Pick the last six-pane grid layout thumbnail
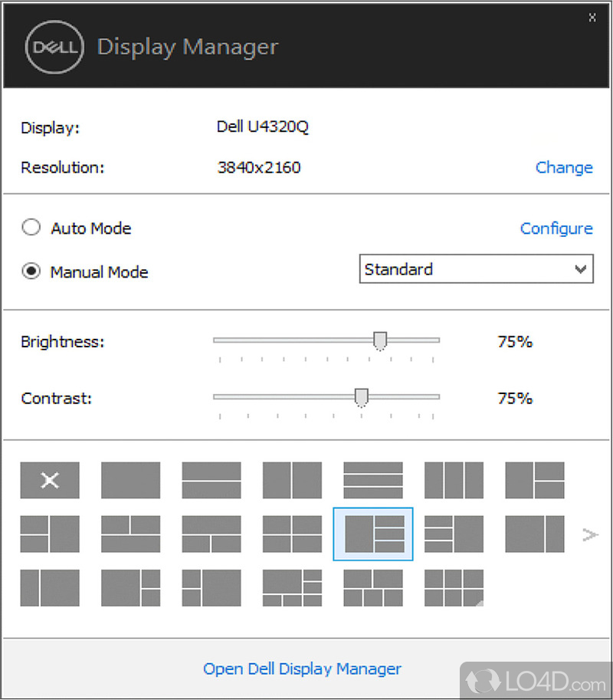The height and width of the screenshot is (700, 613). coord(454,588)
